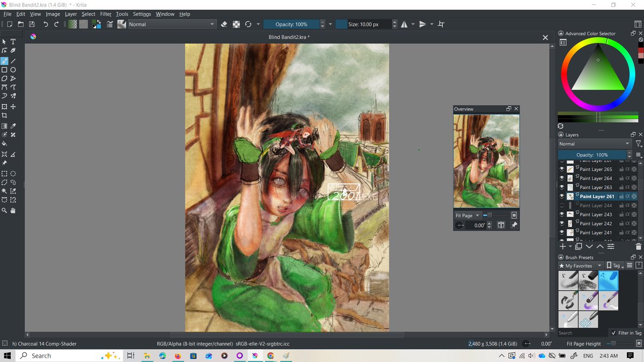Toggle Eraser mode
This screenshot has width=644, height=362.
tap(224, 24)
